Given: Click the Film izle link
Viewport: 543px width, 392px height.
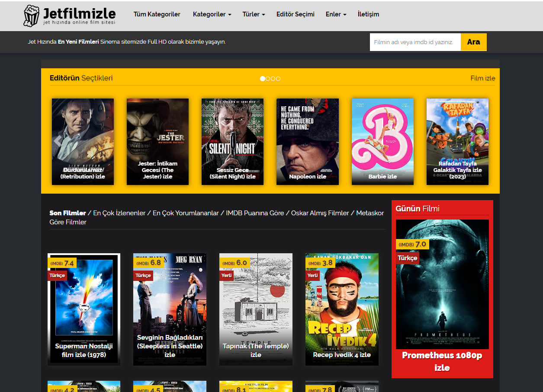Looking at the screenshot, I should 482,78.
